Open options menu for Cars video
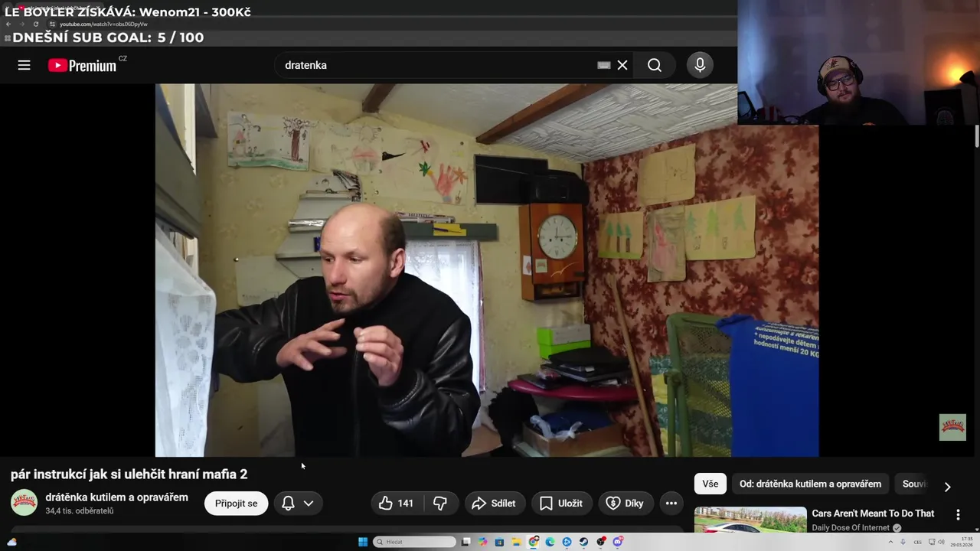The height and width of the screenshot is (551, 980). click(x=958, y=514)
